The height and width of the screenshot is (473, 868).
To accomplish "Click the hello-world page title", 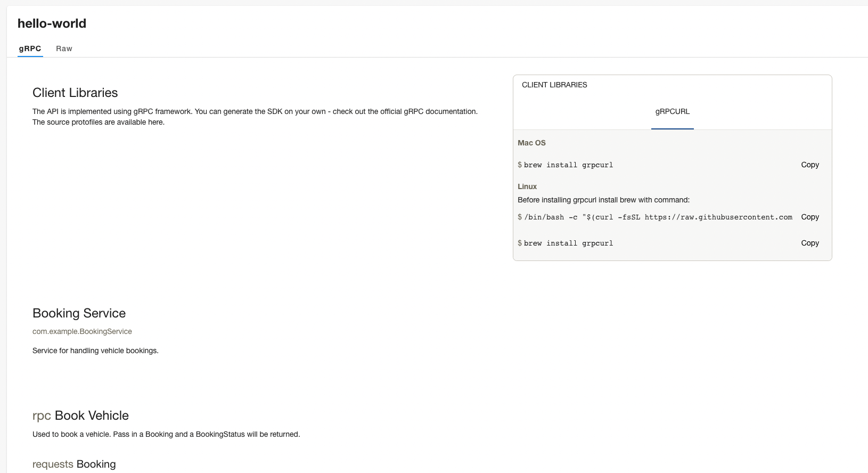I will tap(52, 23).
